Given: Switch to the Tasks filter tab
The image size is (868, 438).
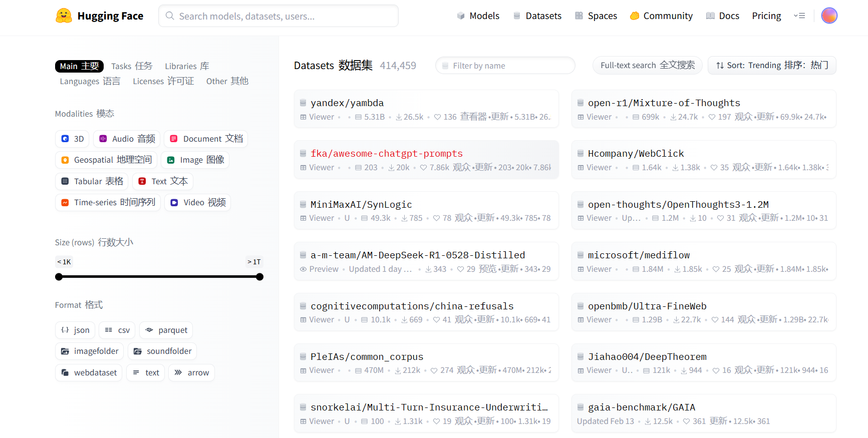Looking at the screenshot, I should click(132, 66).
